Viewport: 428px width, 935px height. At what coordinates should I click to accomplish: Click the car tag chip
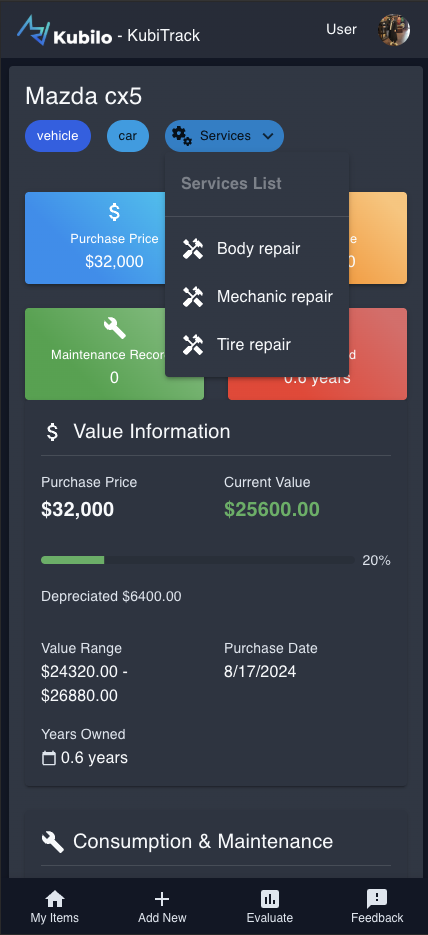pos(128,136)
